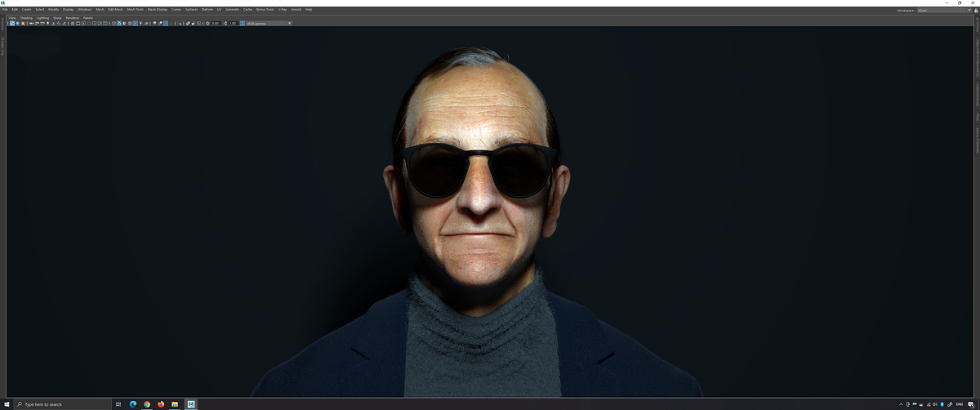980x410 pixels.
Task: Open the Mesh Tools menu
Action: [x=136, y=9]
